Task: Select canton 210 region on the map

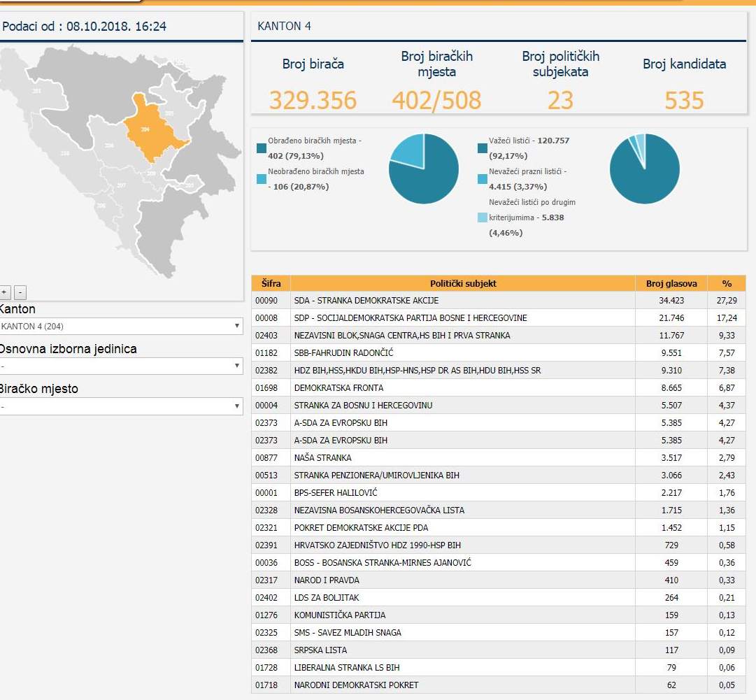Action: pos(65,153)
